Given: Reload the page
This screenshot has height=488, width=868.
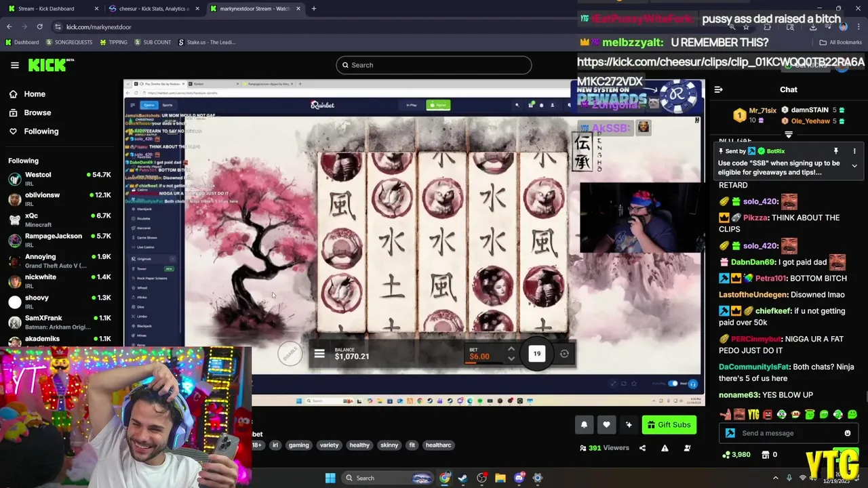Looking at the screenshot, I should [x=39, y=26].
